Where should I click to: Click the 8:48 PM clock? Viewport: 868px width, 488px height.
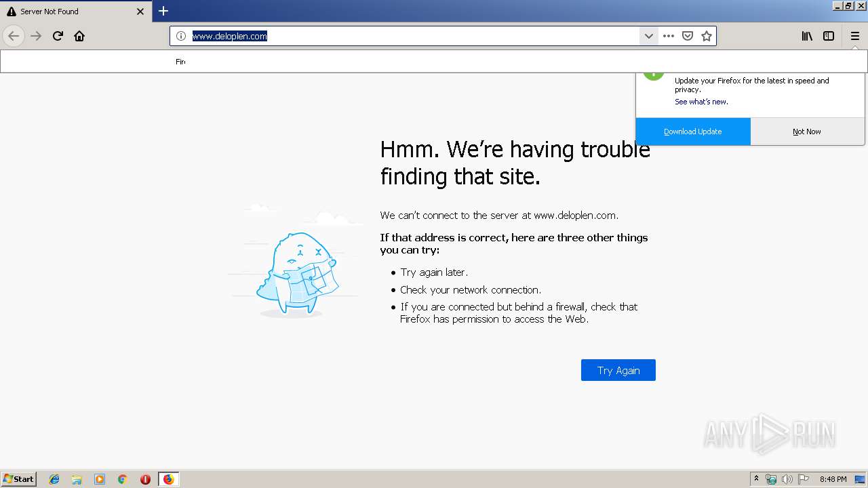coord(833,479)
